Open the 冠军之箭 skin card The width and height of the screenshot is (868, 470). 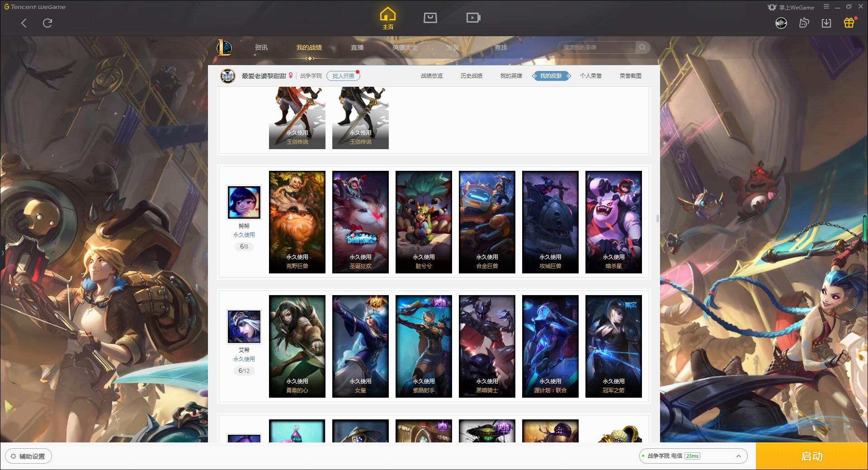(x=613, y=346)
